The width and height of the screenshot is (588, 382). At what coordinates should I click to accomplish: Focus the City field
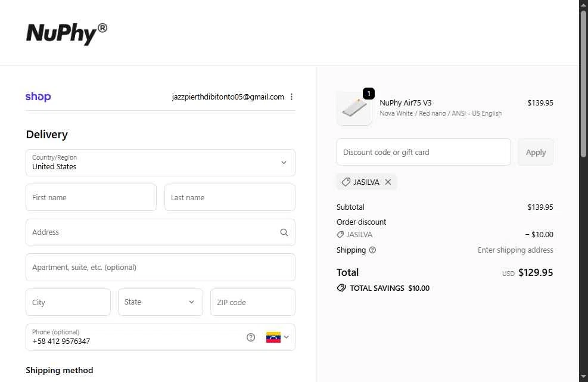[69, 302]
